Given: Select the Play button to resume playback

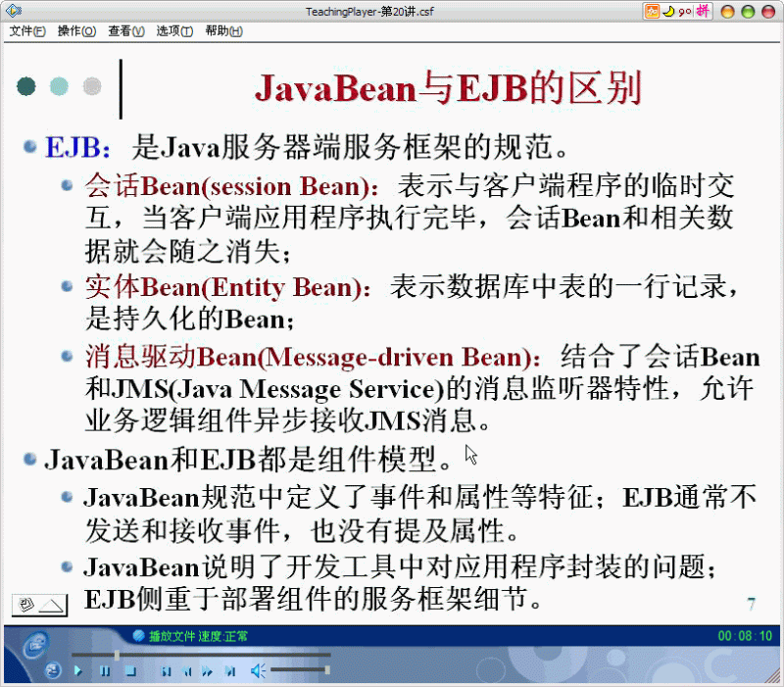Looking at the screenshot, I should pos(77,670).
